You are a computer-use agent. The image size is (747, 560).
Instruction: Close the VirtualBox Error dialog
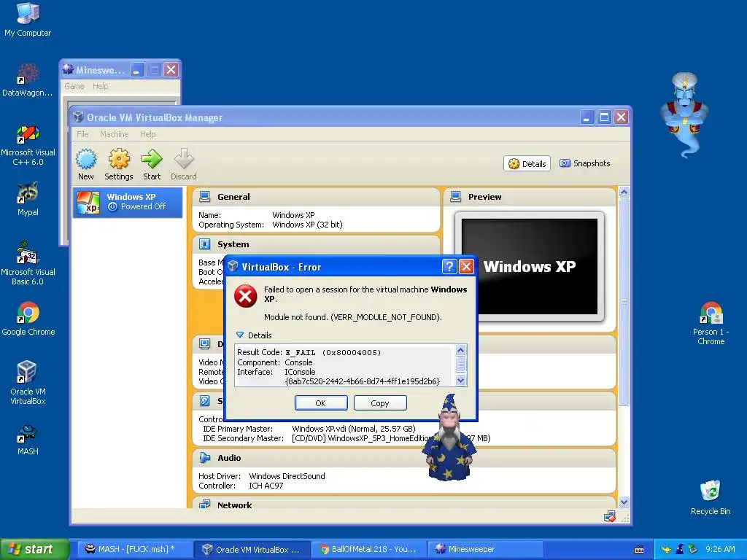466,267
